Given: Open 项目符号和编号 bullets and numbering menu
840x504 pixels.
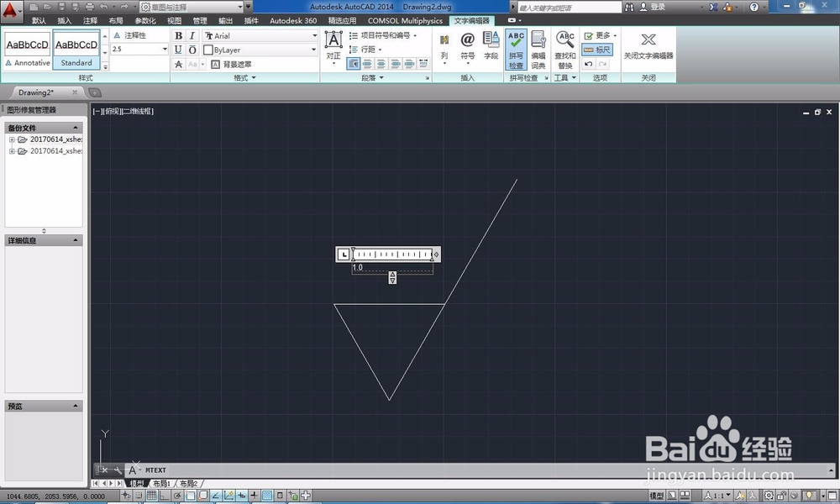Looking at the screenshot, I should (x=382, y=35).
